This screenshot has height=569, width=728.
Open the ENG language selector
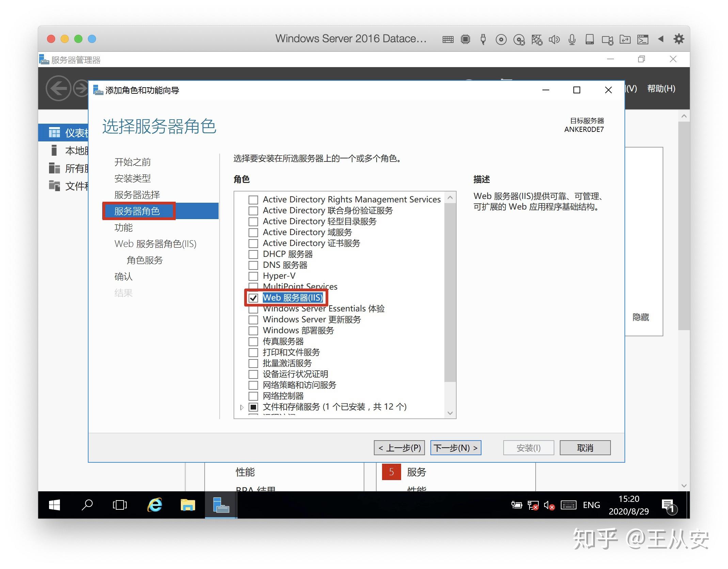[591, 505]
